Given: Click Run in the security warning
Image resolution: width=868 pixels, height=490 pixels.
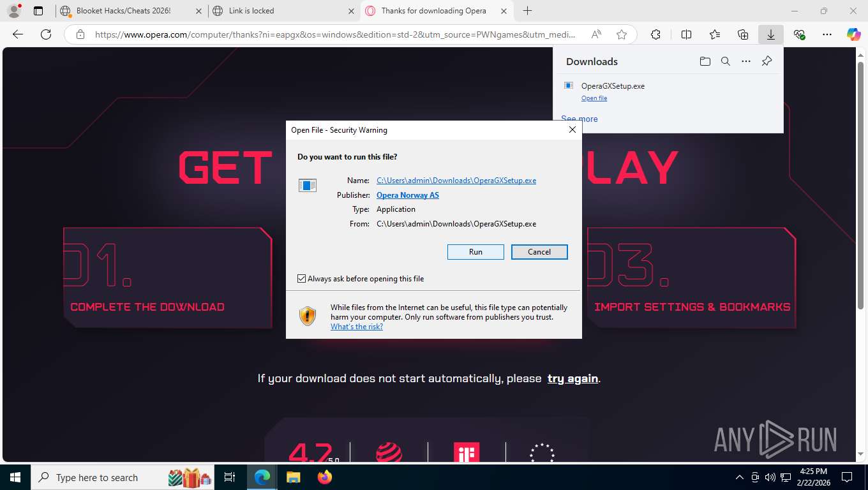Looking at the screenshot, I should (475, 252).
